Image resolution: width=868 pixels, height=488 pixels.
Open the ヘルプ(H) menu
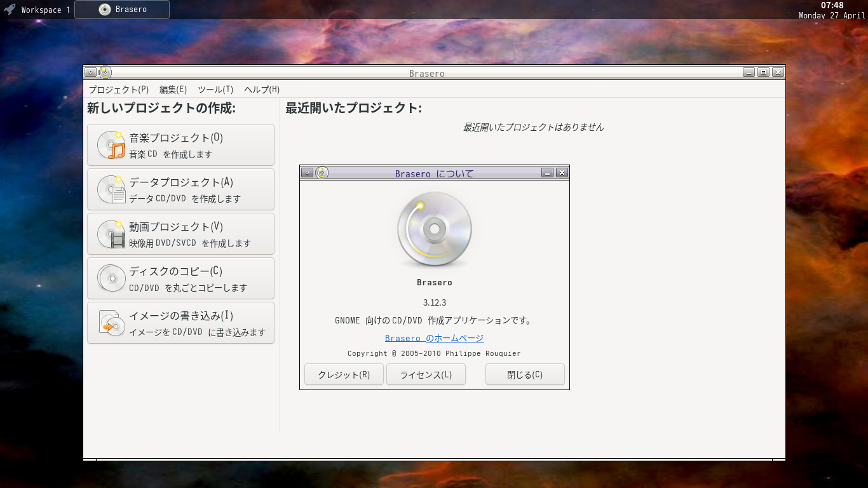pyautogui.click(x=262, y=90)
